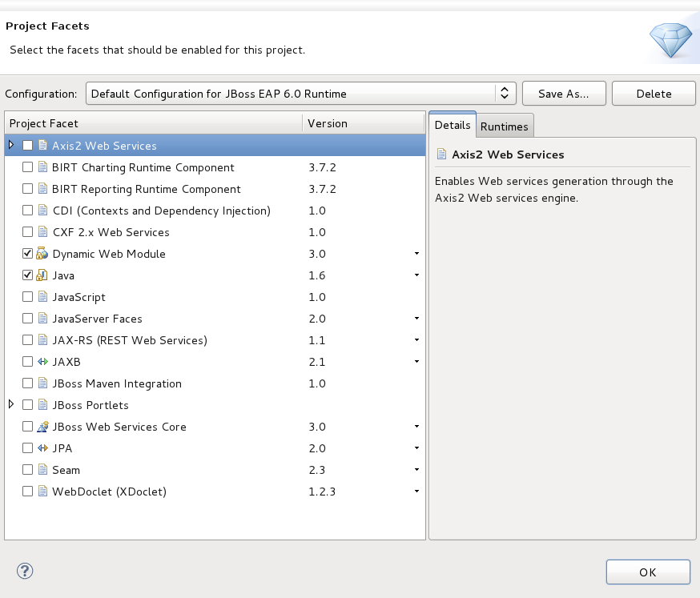Switch to the Runtimes tab

(x=505, y=126)
